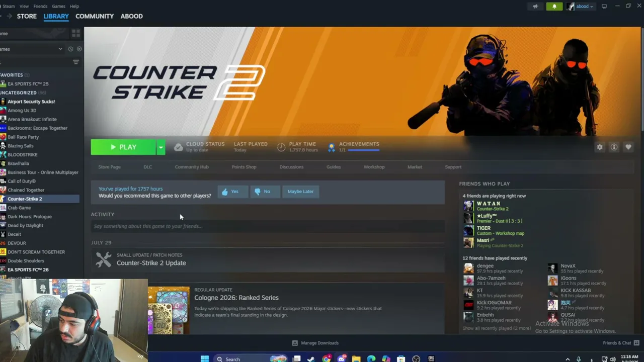Click the play time clock icon

pyautogui.click(x=281, y=147)
